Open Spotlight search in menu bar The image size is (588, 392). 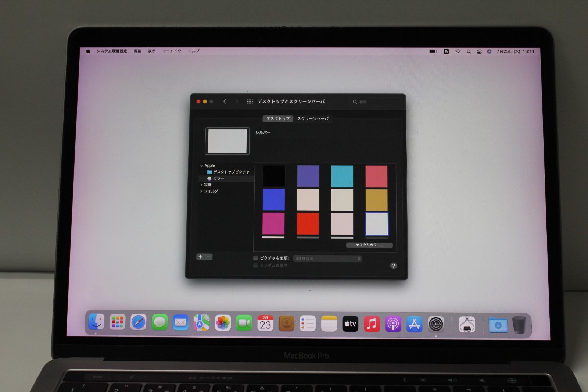pyautogui.click(x=469, y=51)
